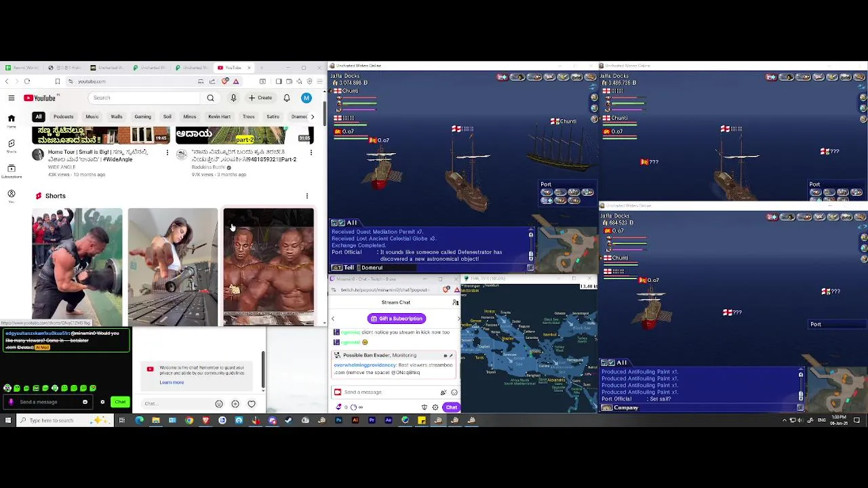The width and height of the screenshot is (868, 488).
Task: Click the browser back arrow
Action: coord(7,81)
